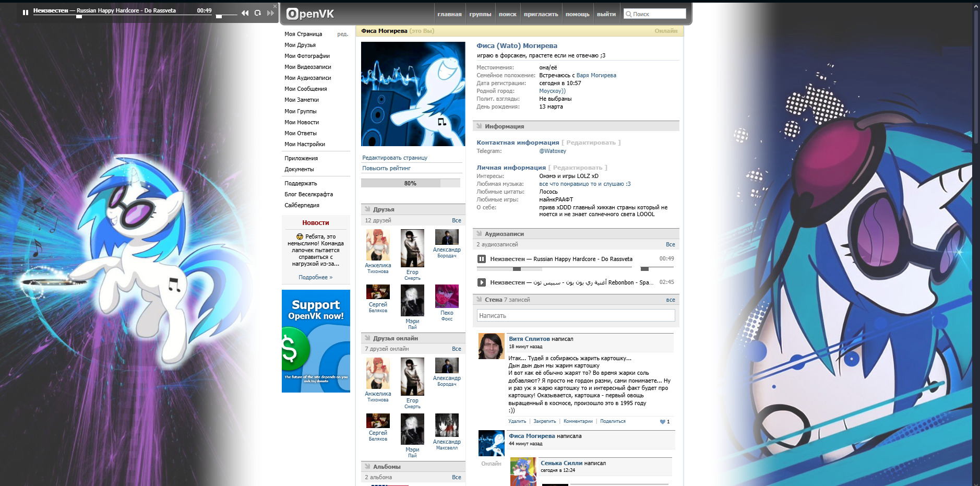This screenshot has width=980, height=486.
Task: Pause playback in the top mini player
Action: coord(25,12)
